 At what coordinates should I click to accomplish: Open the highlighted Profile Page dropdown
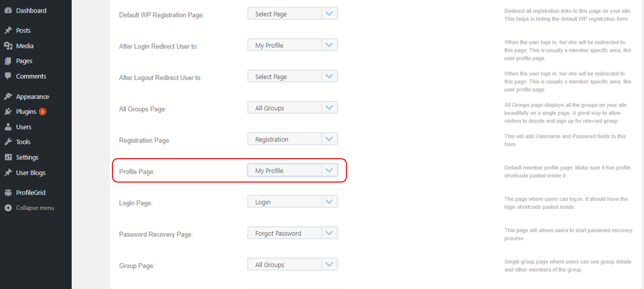(x=328, y=170)
